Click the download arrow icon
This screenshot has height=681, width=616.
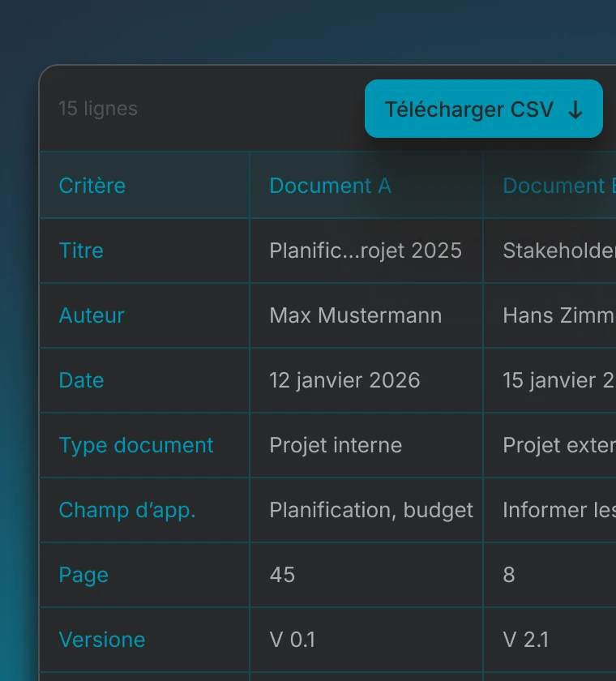[x=575, y=110]
